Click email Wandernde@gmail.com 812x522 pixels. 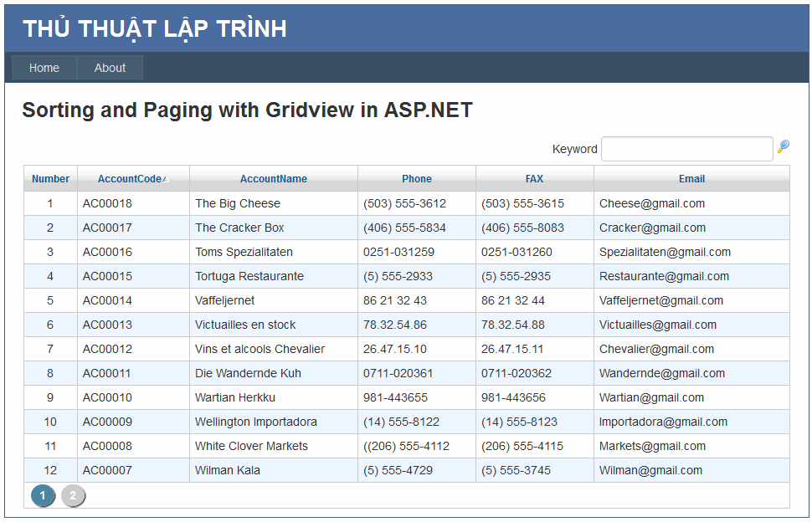tap(662, 374)
